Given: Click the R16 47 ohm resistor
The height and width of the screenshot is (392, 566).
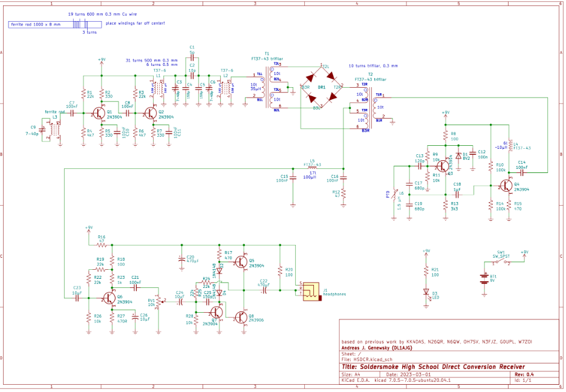Looking at the screenshot, I should [x=102, y=245].
